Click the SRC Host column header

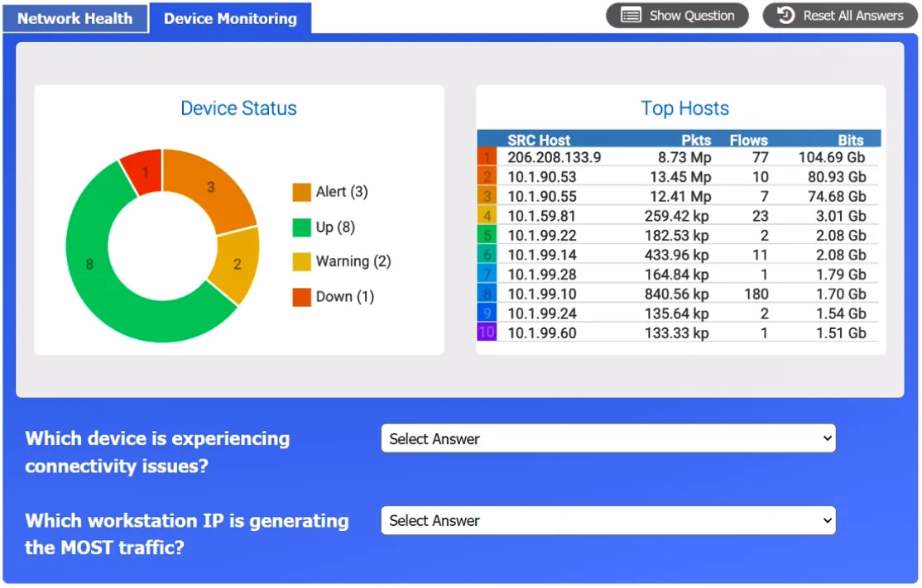pyautogui.click(x=539, y=140)
